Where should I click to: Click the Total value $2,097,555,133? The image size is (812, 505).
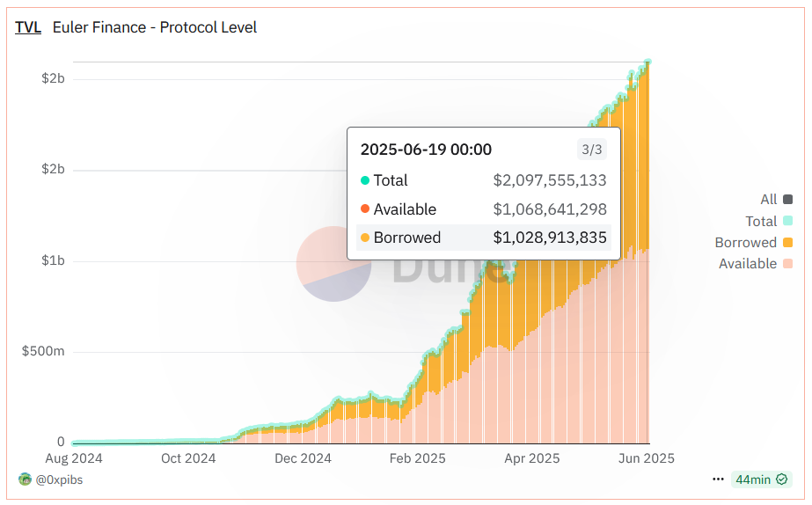coord(550,180)
